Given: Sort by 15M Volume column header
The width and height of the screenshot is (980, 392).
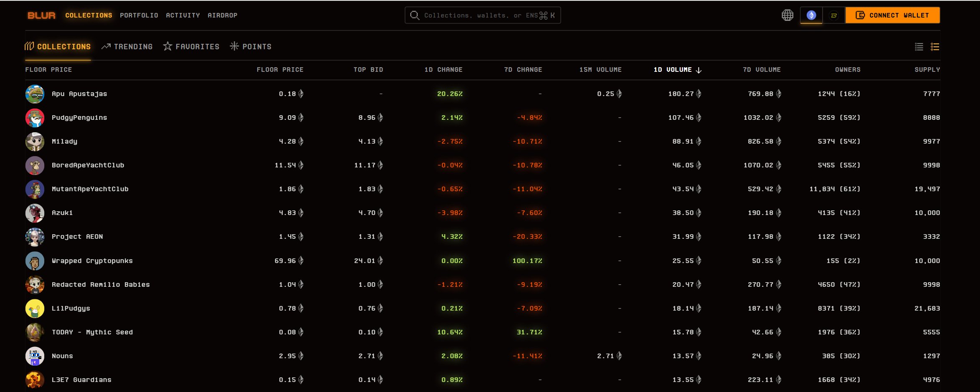Looking at the screenshot, I should 600,70.
